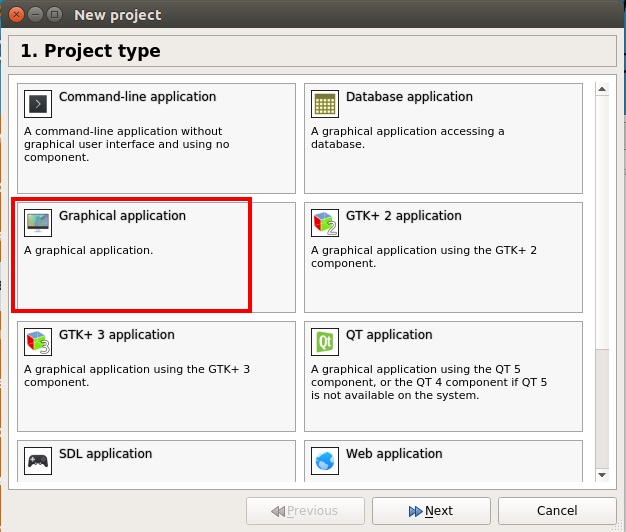Click description 'A graphical application.'
This screenshot has height=532, width=626.
89,250
